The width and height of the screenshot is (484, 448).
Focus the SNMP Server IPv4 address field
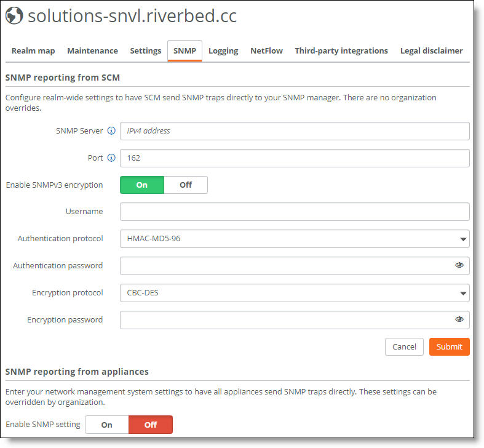(x=295, y=131)
